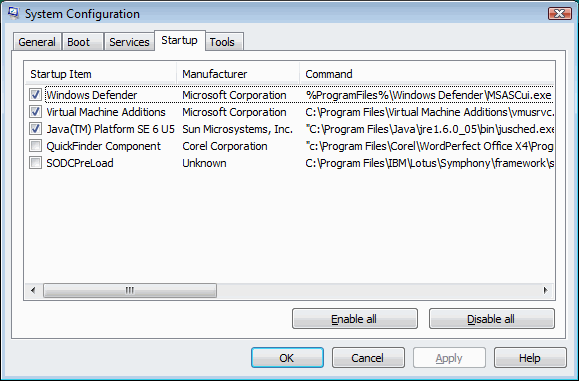Click the IBM Lotus Symphony command path

[x=429, y=163]
